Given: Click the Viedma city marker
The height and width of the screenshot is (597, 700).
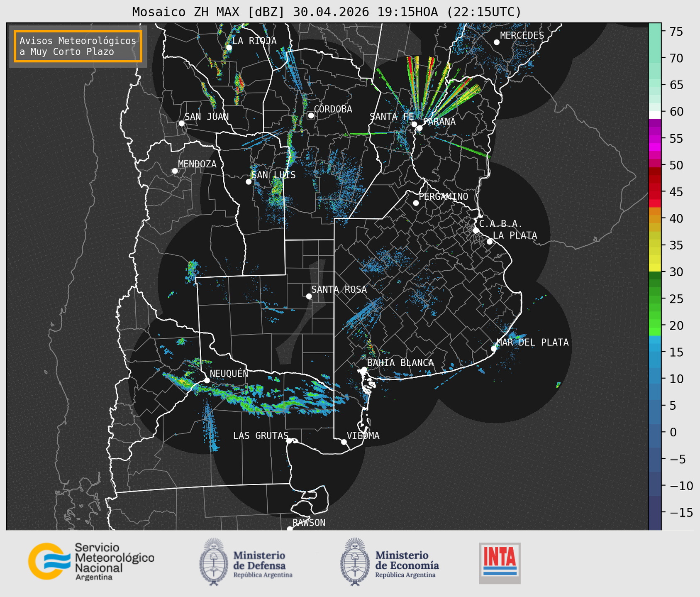Looking at the screenshot, I should (x=344, y=442).
